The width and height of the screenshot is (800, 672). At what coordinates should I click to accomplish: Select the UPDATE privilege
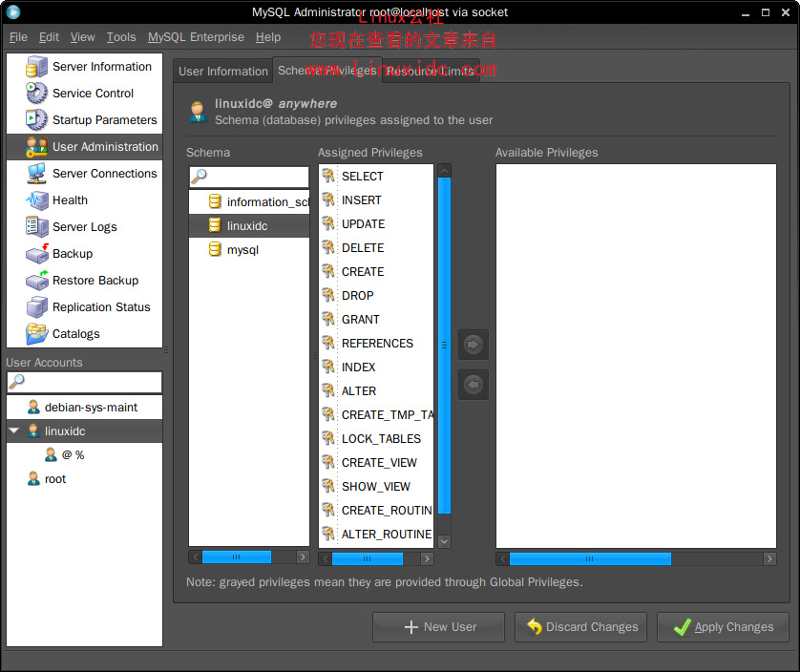[376, 224]
